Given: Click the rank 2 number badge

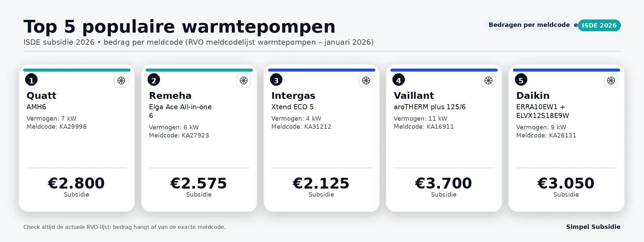Looking at the screenshot, I should point(154,80).
